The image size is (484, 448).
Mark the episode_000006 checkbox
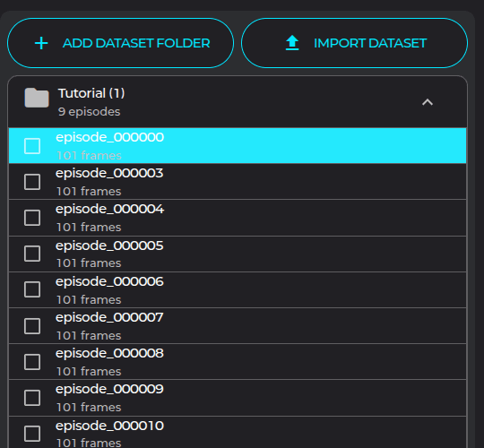[x=32, y=289]
